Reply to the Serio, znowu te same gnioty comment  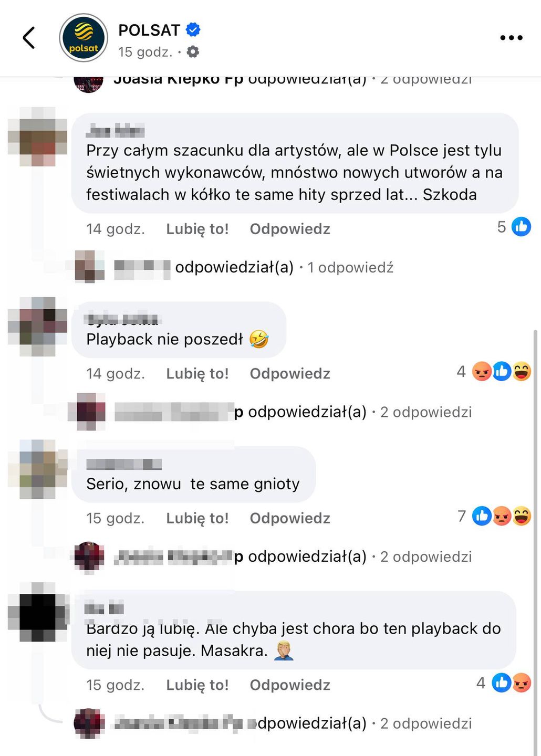pyautogui.click(x=290, y=518)
